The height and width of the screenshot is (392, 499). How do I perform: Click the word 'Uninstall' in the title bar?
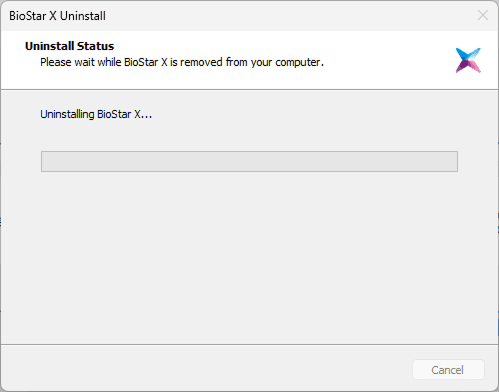click(x=83, y=16)
